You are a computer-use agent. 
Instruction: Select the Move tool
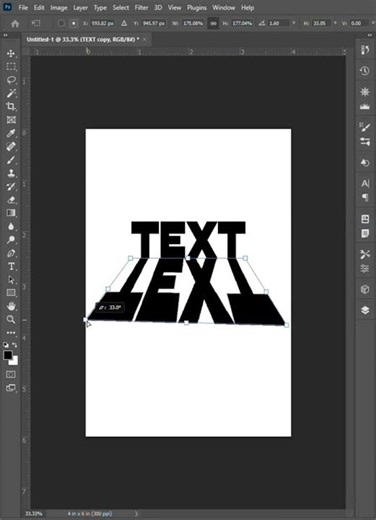point(11,54)
